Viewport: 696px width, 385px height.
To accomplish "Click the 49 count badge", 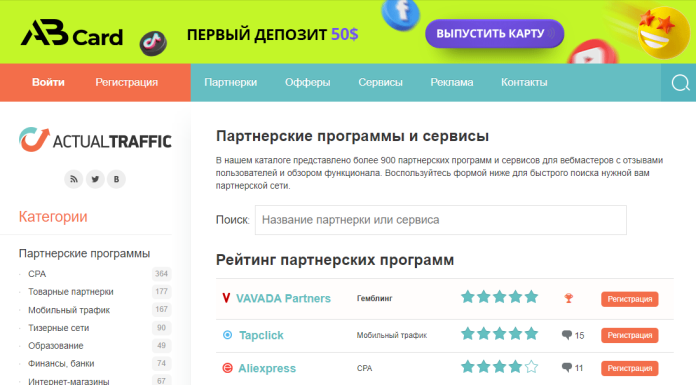I will tap(161, 345).
